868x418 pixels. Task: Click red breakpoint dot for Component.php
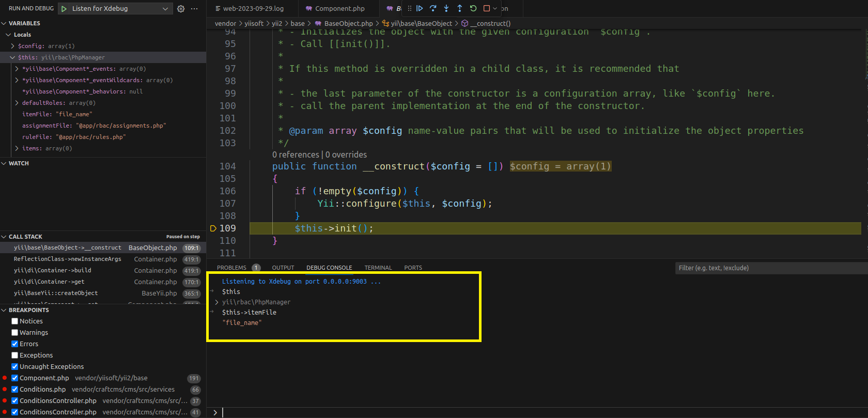pyautogui.click(x=5, y=378)
